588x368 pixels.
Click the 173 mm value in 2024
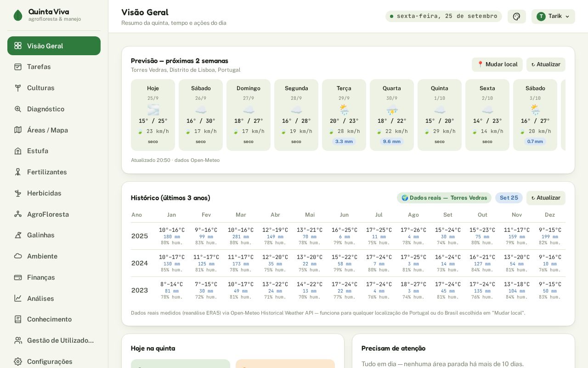(x=241, y=264)
